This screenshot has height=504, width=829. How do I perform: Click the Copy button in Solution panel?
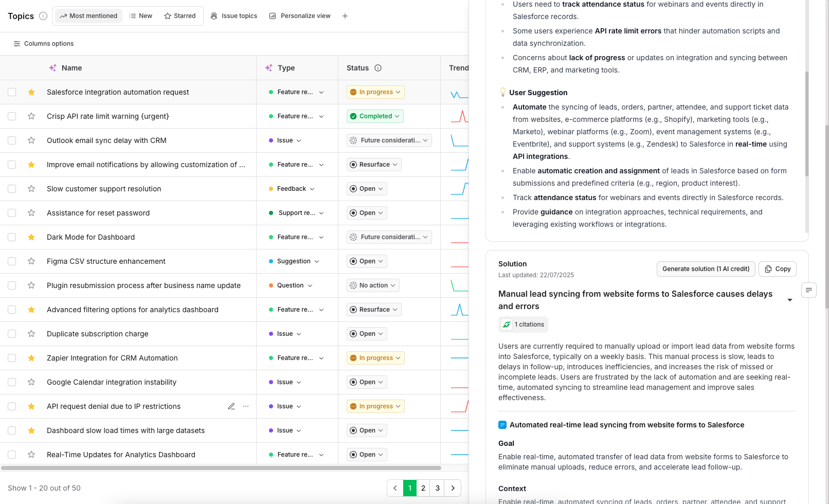pos(777,269)
